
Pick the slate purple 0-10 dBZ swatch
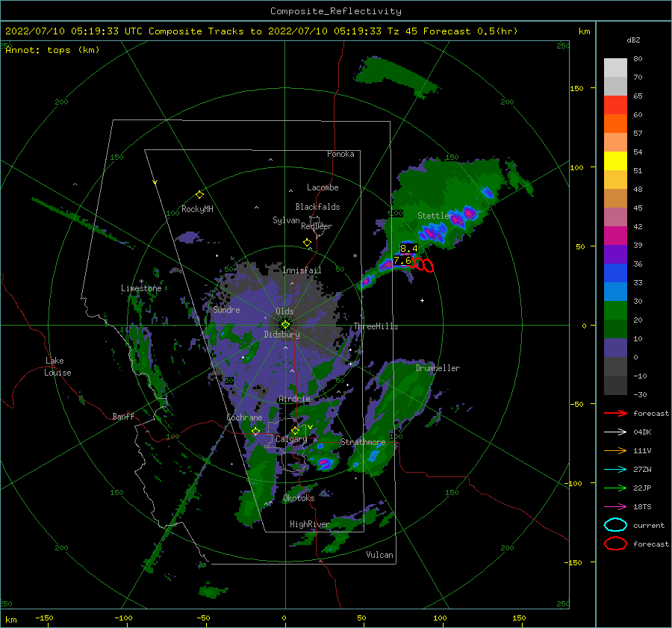pyautogui.click(x=615, y=348)
